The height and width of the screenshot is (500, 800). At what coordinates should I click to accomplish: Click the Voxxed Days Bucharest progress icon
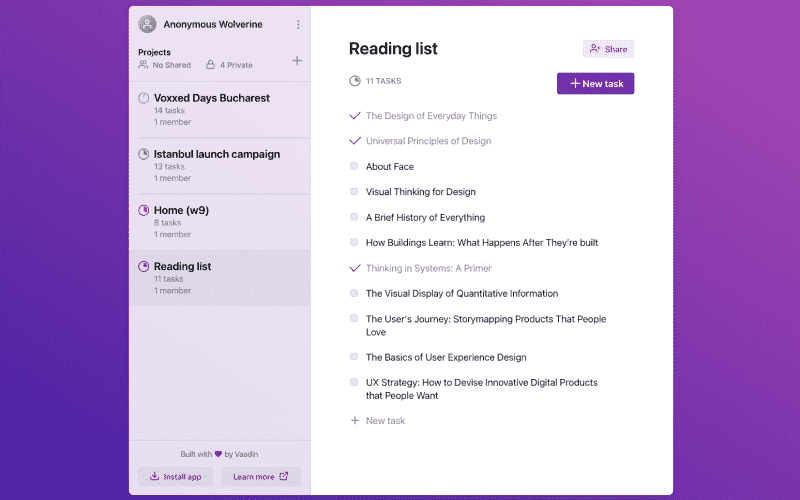tap(143, 98)
